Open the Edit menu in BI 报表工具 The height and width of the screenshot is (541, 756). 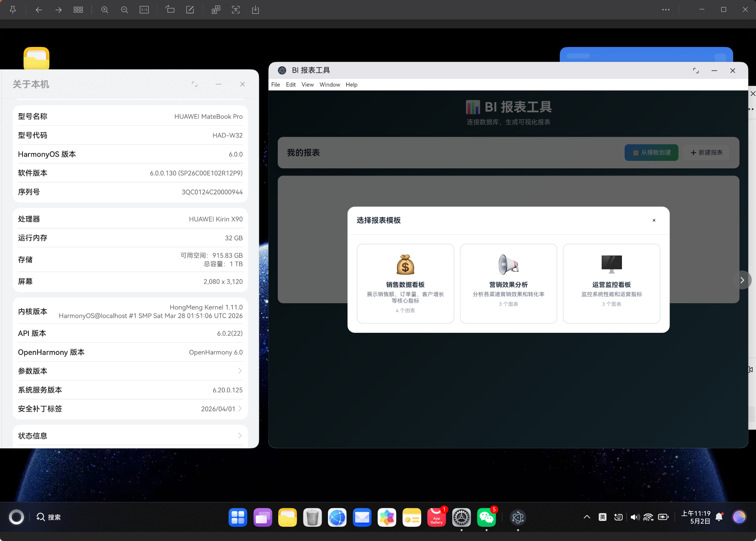pos(291,84)
